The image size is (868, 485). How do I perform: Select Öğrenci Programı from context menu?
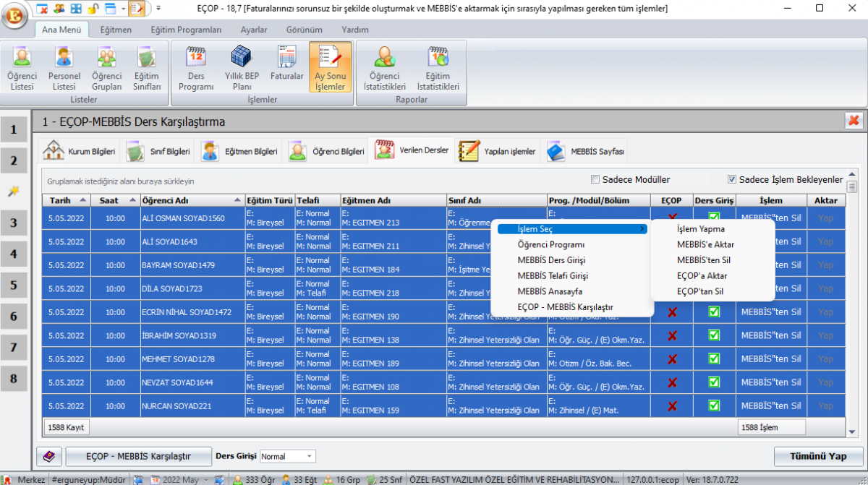tap(551, 244)
